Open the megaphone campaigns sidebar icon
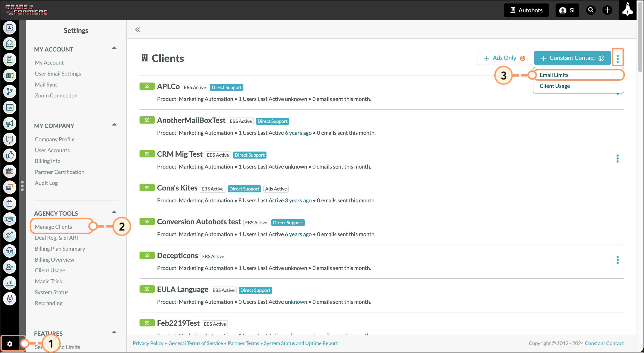The width and height of the screenshot is (644, 353). (x=10, y=123)
